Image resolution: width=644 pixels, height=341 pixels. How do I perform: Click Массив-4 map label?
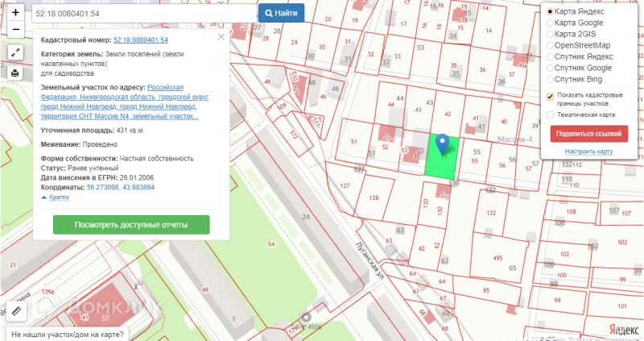coord(515,139)
